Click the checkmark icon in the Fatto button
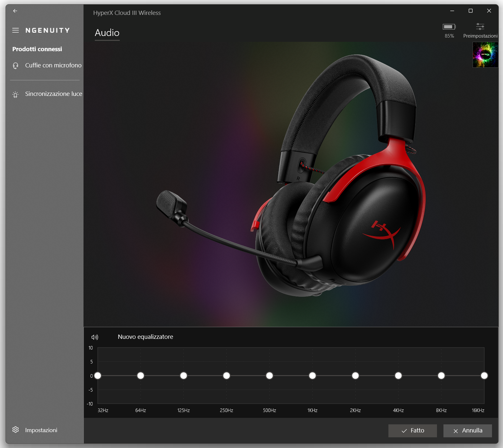 click(x=404, y=431)
